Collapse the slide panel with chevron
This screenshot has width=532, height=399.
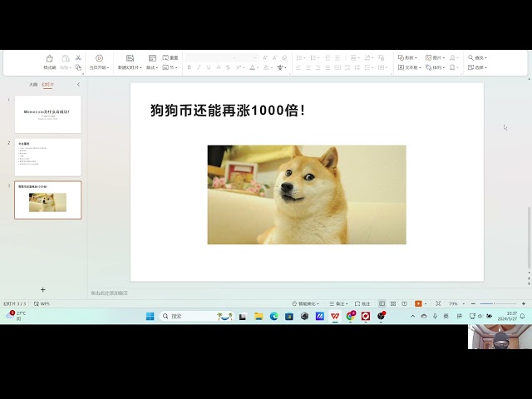[x=78, y=85]
